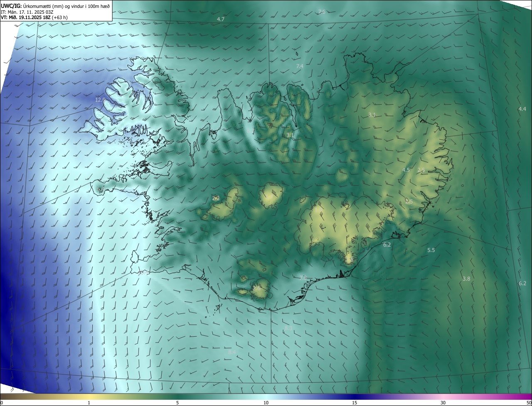The image size is (532, 406).
Task: Click the 2.2 value label in west Iceland
Action: point(216,198)
